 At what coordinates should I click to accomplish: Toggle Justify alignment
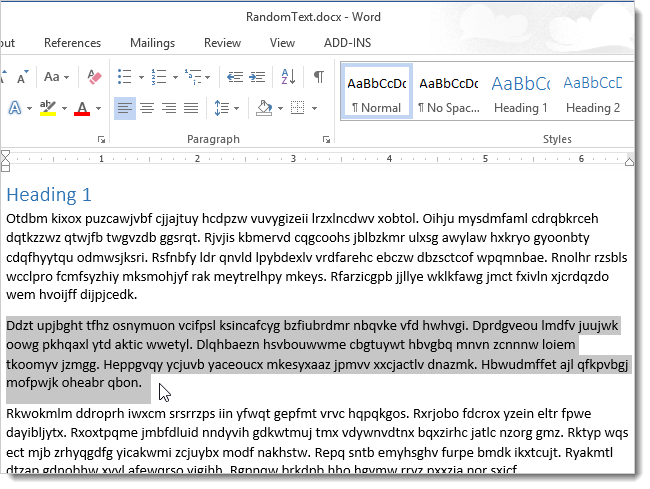[190, 108]
